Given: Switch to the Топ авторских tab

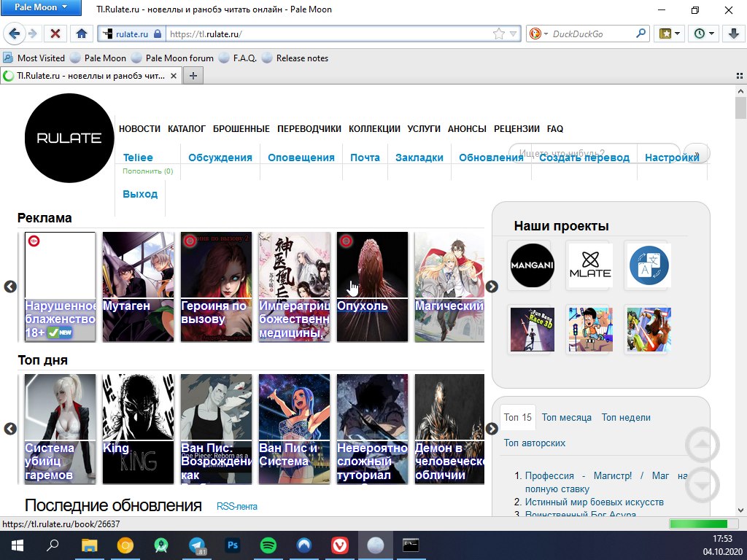Looking at the screenshot, I should [535, 443].
